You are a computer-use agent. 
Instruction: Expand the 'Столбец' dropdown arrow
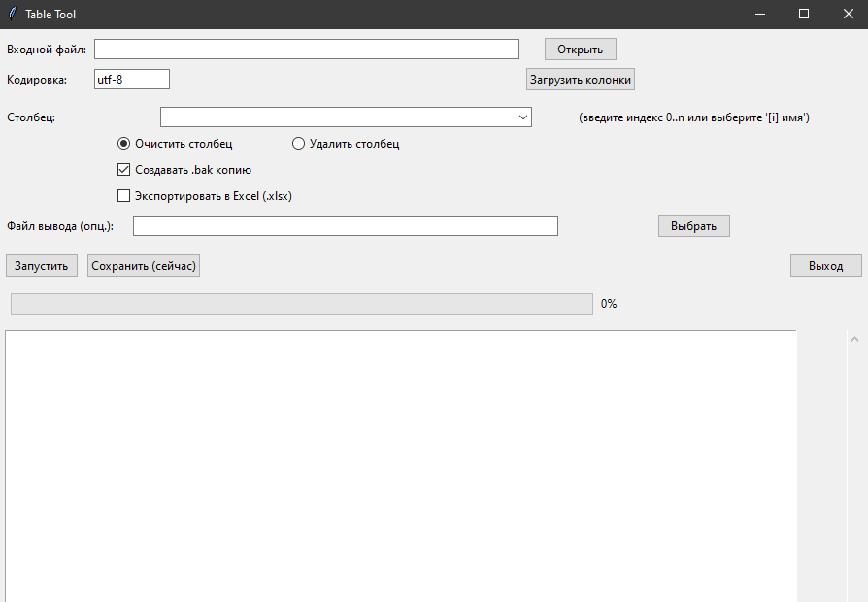pos(522,117)
